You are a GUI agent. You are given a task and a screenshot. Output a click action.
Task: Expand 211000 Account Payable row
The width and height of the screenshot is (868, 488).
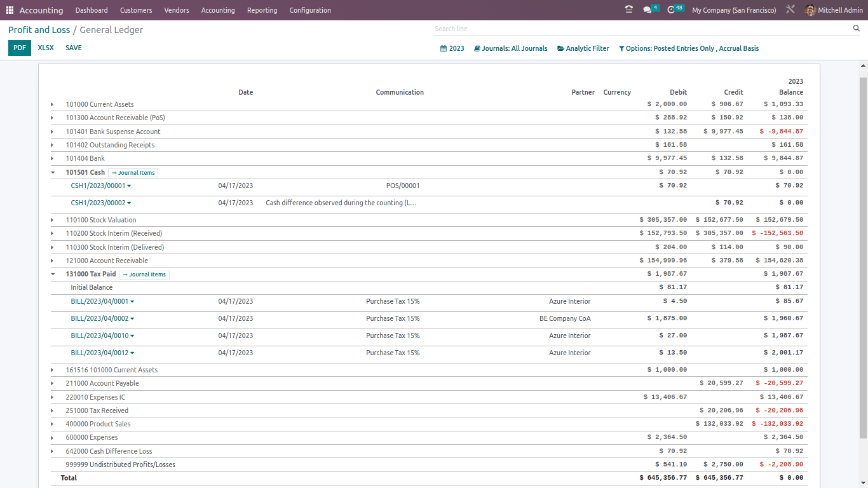point(52,383)
